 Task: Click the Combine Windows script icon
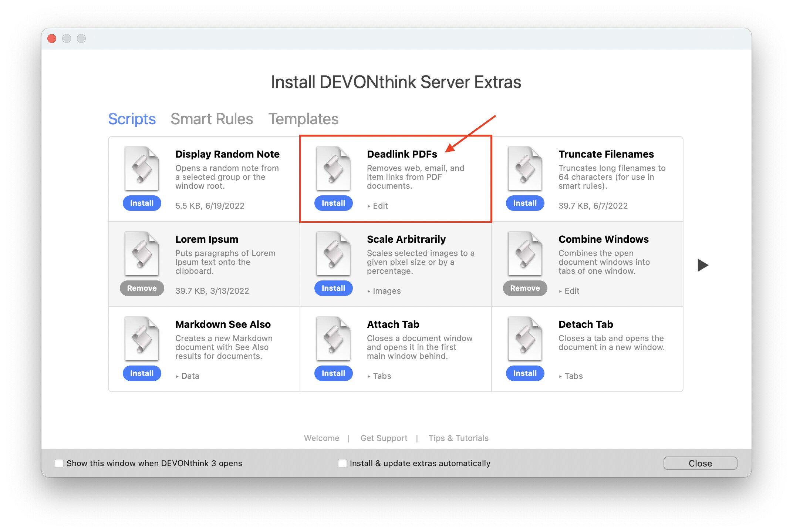pyautogui.click(x=525, y=254)
